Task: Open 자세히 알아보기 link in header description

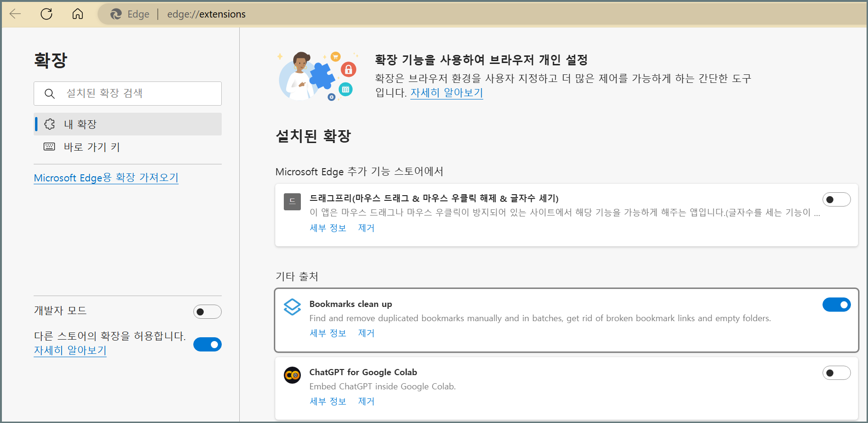Action: pyautogui.click(x=446, y=93)
